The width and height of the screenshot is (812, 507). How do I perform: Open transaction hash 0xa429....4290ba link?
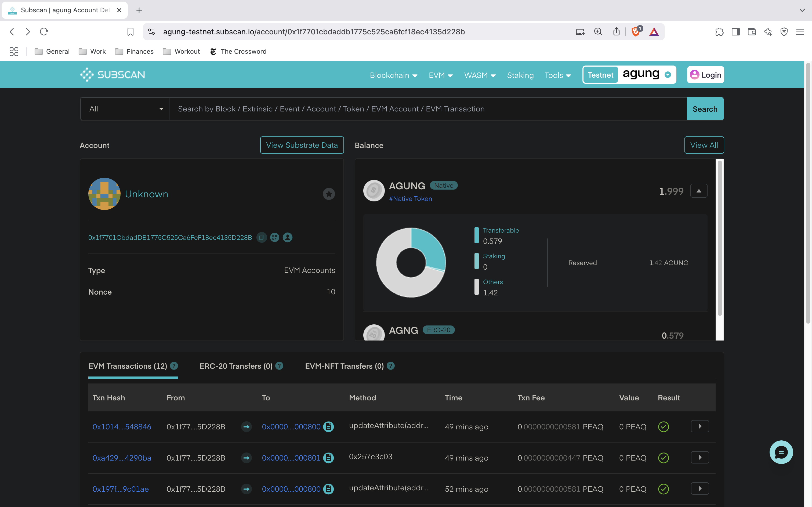[x=122, y=458]
